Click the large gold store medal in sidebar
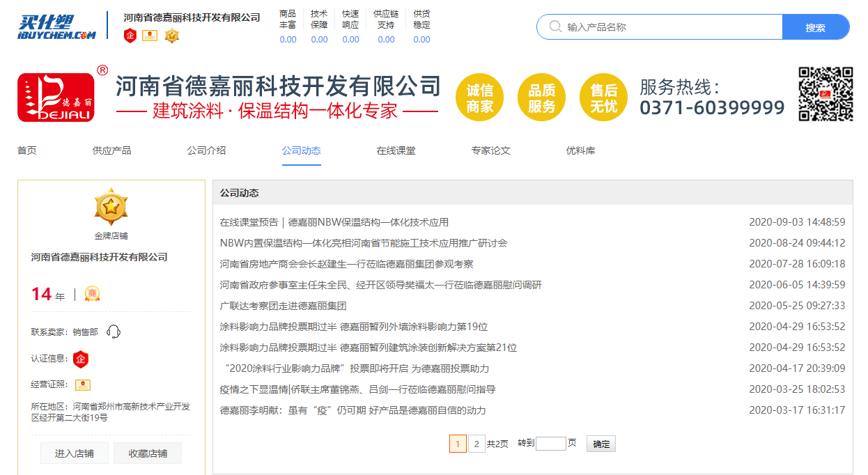 point(111,207)
